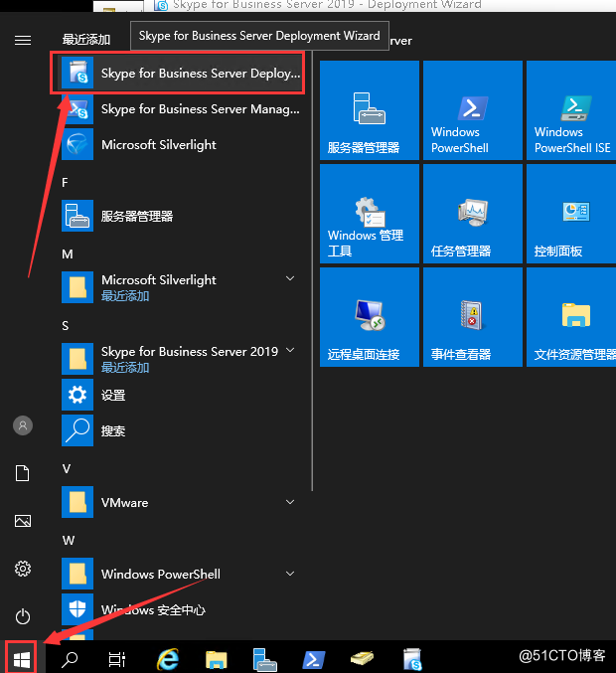Launch PowerShell from the taskbar
616x673 pixels.
[314, 660]
